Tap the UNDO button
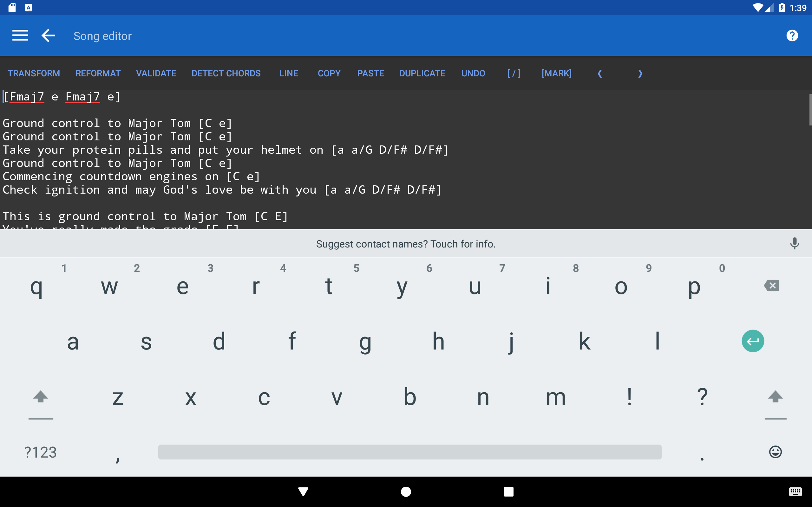This screenshot has width=812, height=507. click(473, 74)
